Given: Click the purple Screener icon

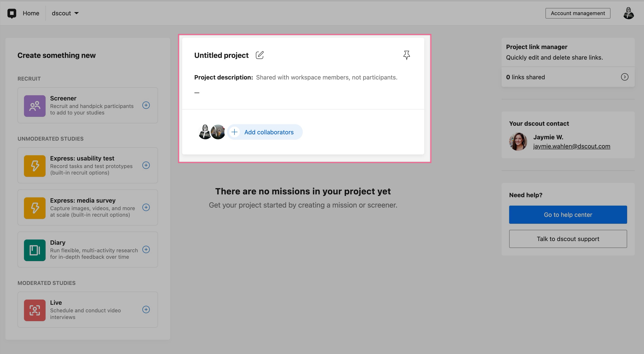Looking at the screenshot, I should tap(35, 106).
